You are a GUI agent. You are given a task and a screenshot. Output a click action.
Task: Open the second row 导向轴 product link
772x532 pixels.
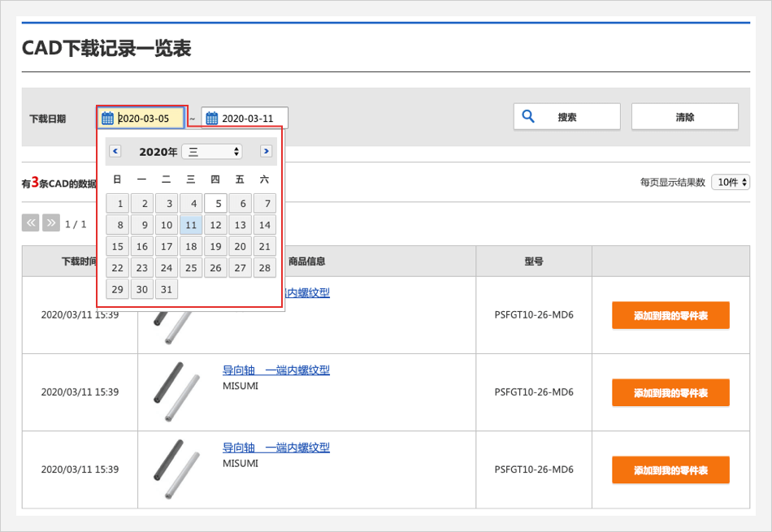[275, 370]
